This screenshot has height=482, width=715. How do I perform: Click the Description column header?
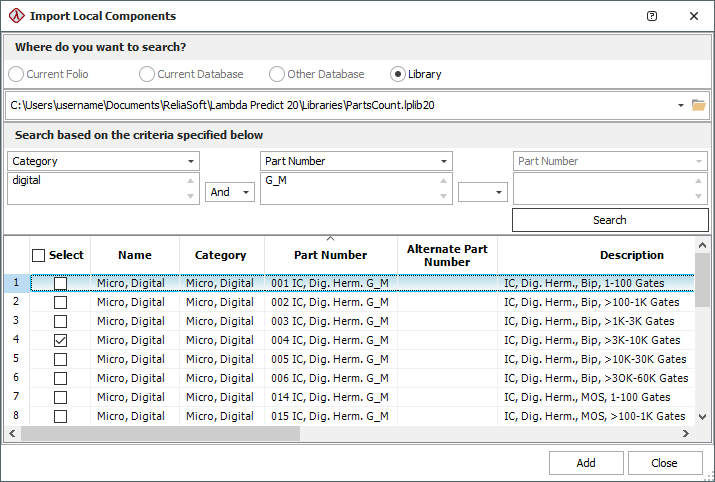(x=631, y=255)
